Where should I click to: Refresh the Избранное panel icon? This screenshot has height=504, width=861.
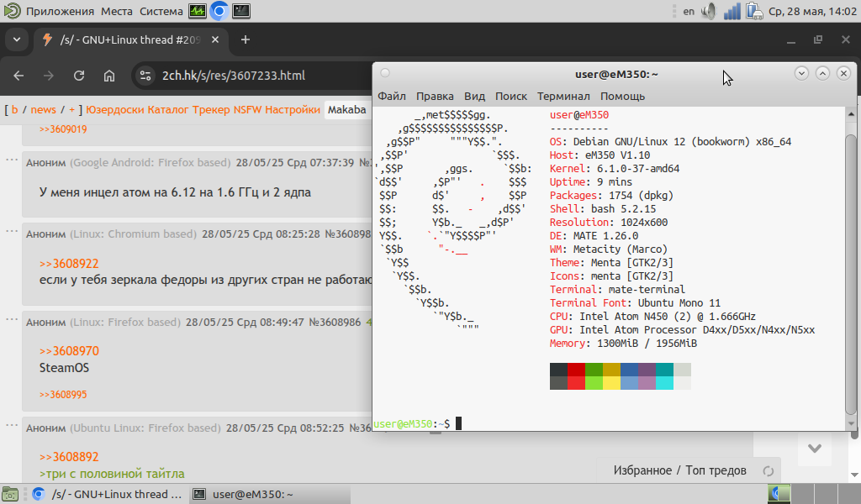(769, 471)
